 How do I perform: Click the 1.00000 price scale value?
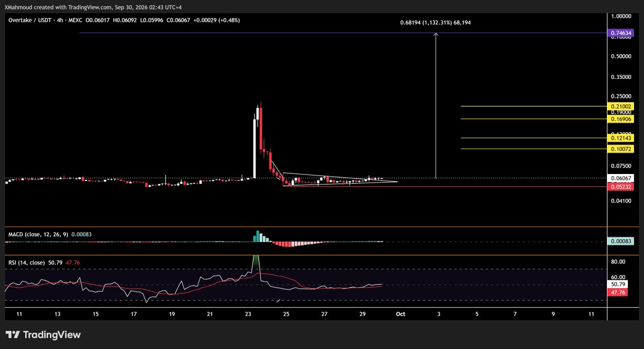click(x=621, y=17)
